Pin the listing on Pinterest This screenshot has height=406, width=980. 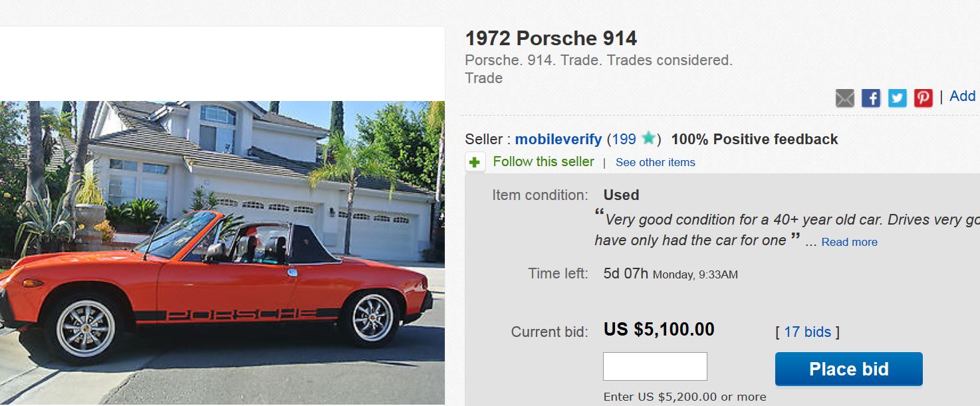click(923, 98)
